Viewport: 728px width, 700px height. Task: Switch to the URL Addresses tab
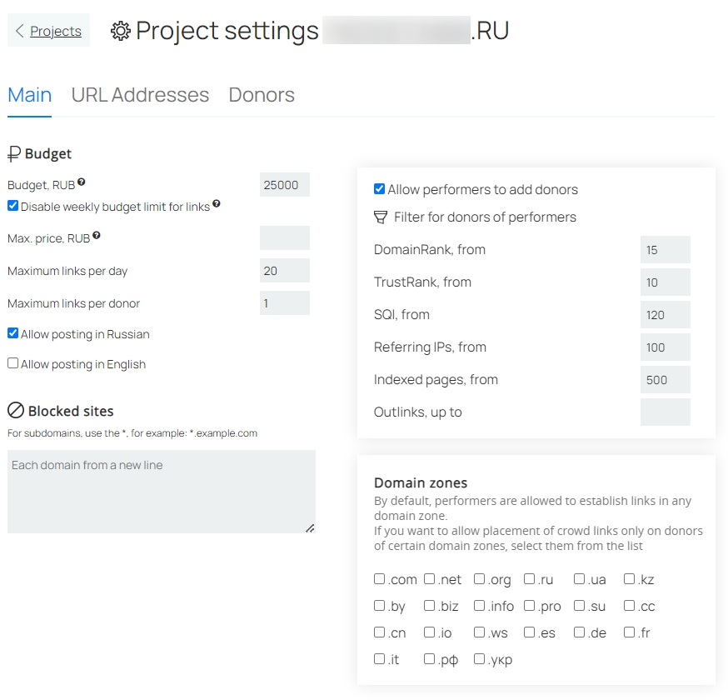140,95
